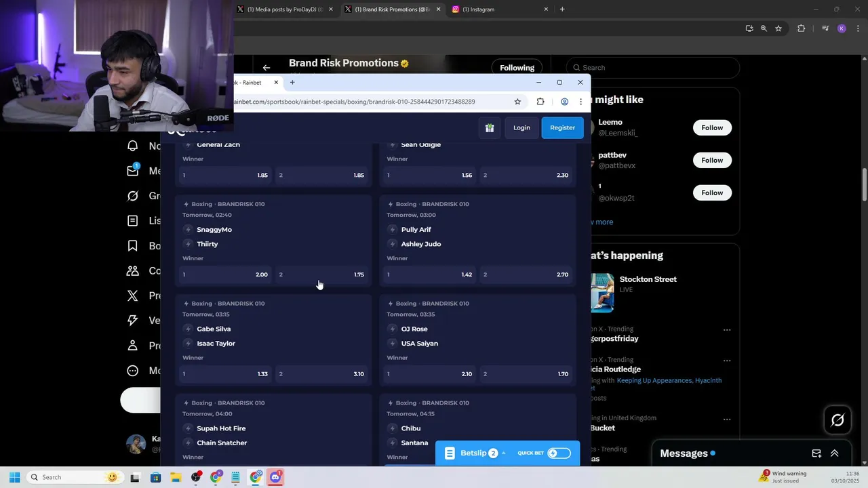Open extensions puzzle icon in the main Chrome window

[x=802, y=28]
